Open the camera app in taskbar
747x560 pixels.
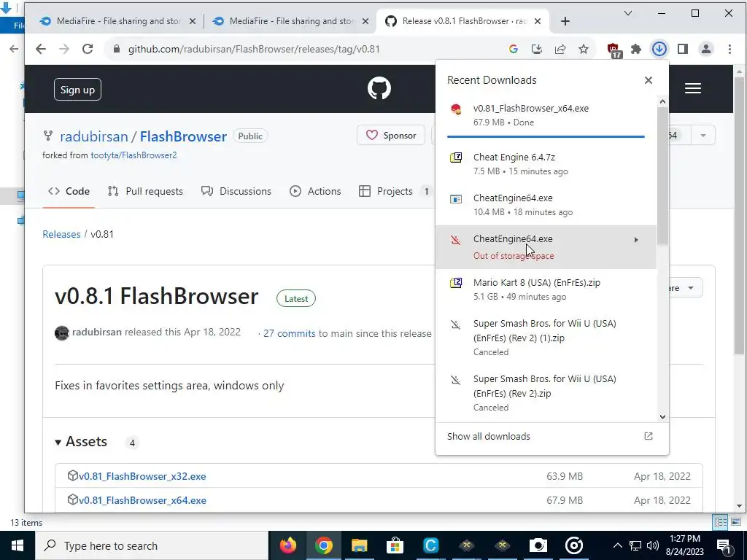point(538,545)
